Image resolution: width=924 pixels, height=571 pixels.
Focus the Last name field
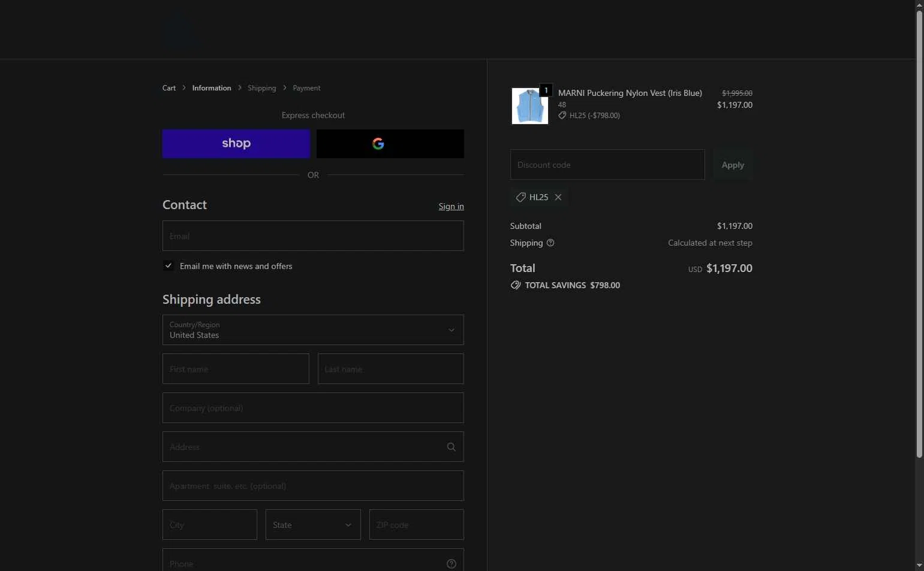pyautogui.click(x=390, y=369)
